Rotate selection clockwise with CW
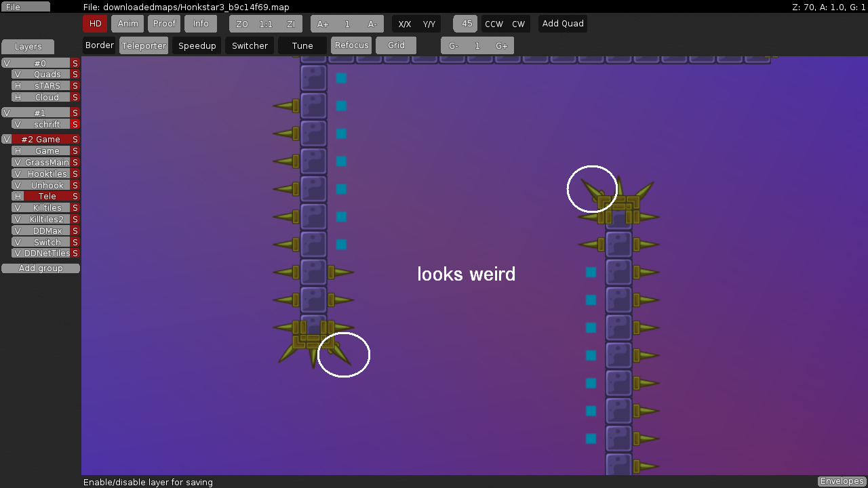This screenshot has height=488, width=868. (517, 23)
